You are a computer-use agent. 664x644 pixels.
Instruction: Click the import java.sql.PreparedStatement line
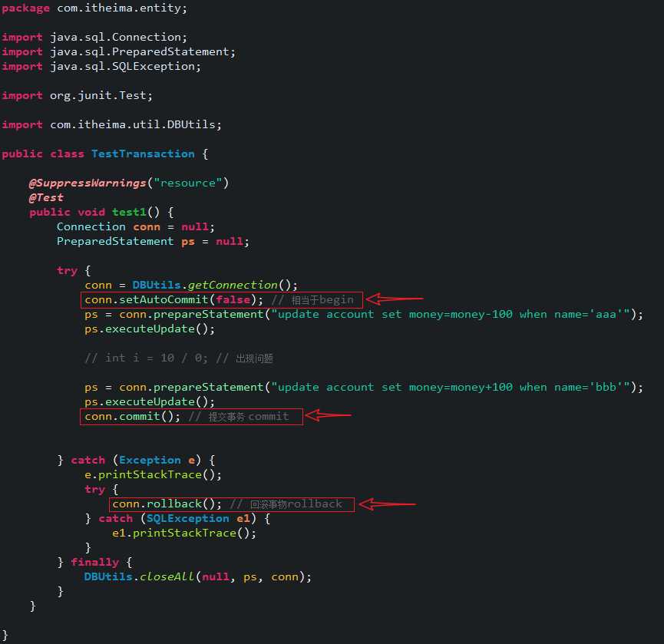[x=118, y=51]
